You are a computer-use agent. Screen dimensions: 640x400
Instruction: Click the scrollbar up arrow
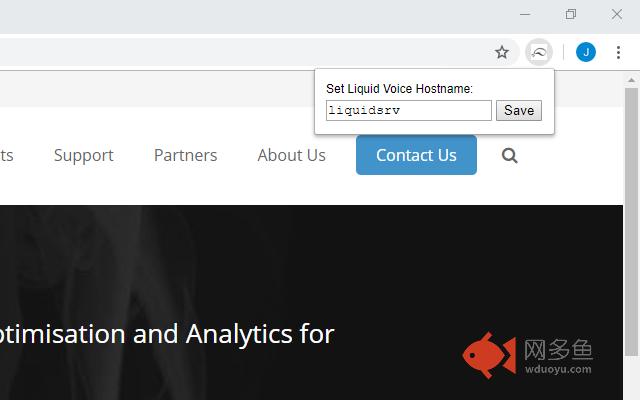[x=631, y=80]
